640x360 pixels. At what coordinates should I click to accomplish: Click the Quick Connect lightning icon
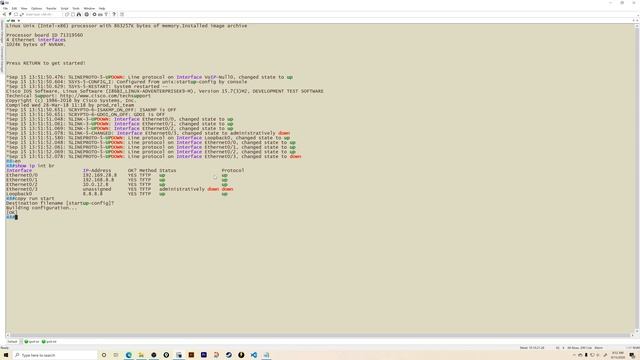tap(10, 14)
